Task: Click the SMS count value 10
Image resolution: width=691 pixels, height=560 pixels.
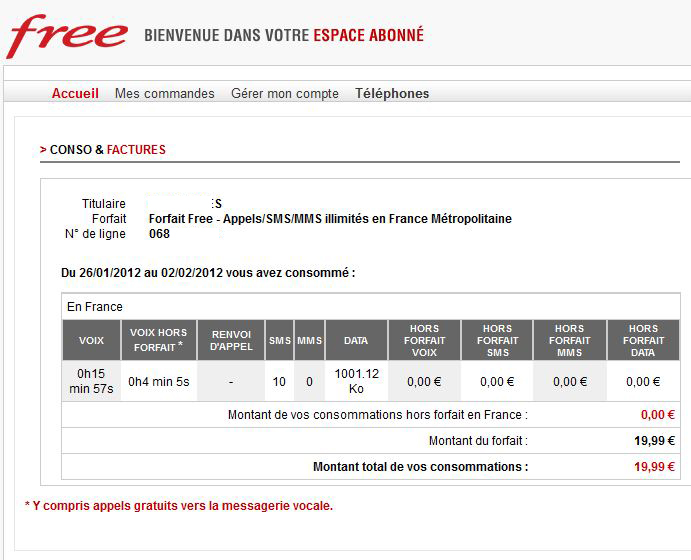Action: click(x=279, y=381)
